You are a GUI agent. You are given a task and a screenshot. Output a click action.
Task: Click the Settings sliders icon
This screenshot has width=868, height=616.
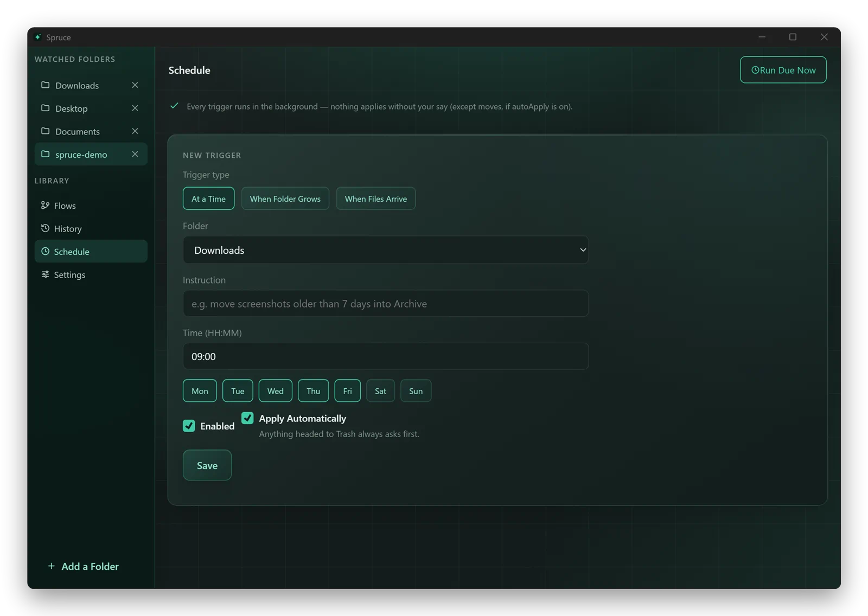coord(45,274)
